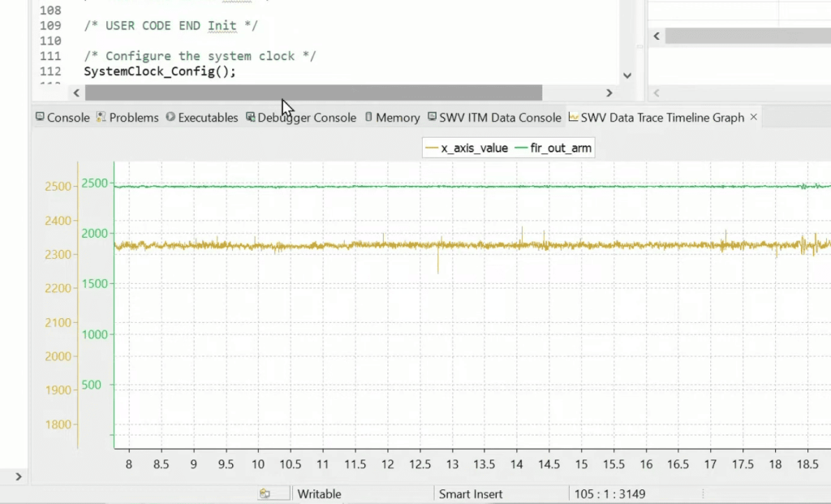Click the Memory view icon
Screen dimensions: 831x504
pos(369,117)
